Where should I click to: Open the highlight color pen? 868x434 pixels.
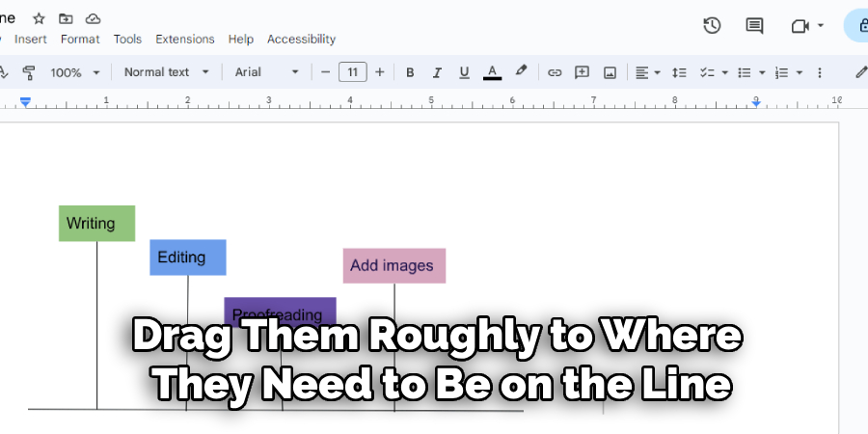(521, 71)
